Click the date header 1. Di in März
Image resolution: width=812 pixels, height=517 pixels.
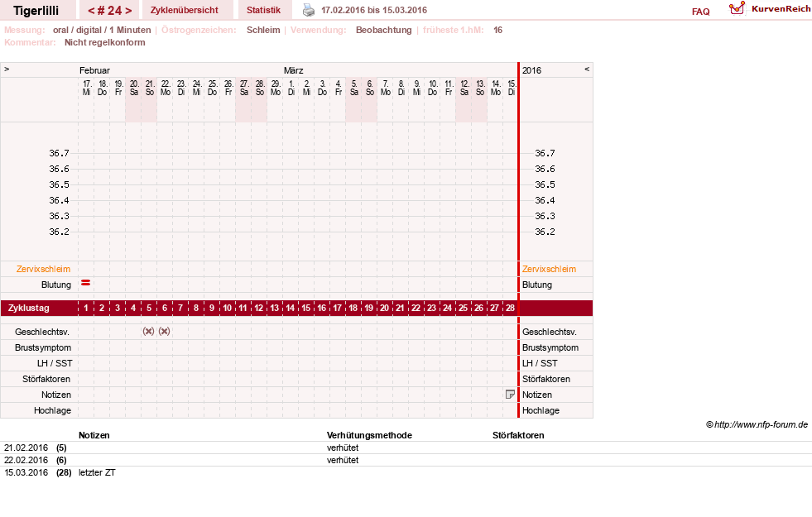pos(291,88)
